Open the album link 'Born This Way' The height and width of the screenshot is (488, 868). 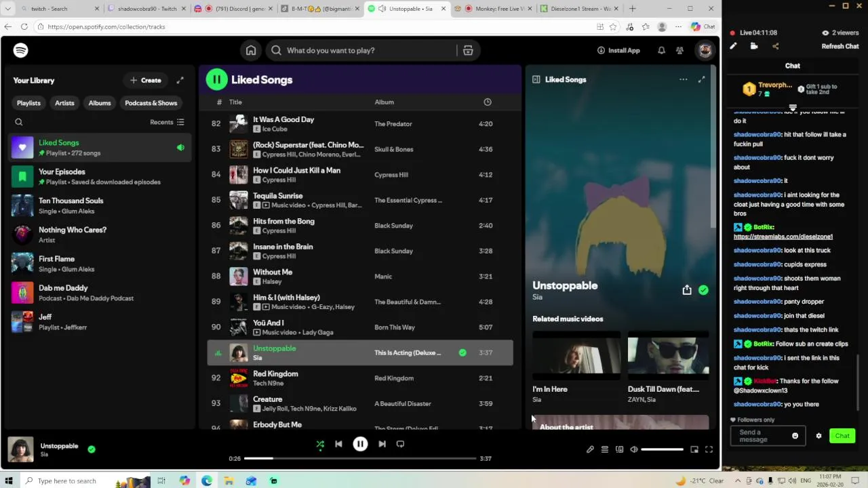click(x=395, y=327)
